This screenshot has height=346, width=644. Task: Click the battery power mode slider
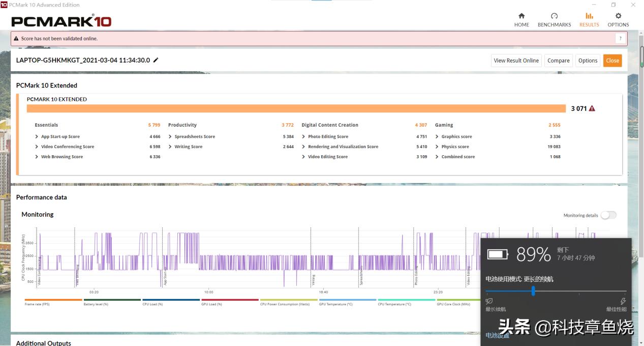[533, 291]
